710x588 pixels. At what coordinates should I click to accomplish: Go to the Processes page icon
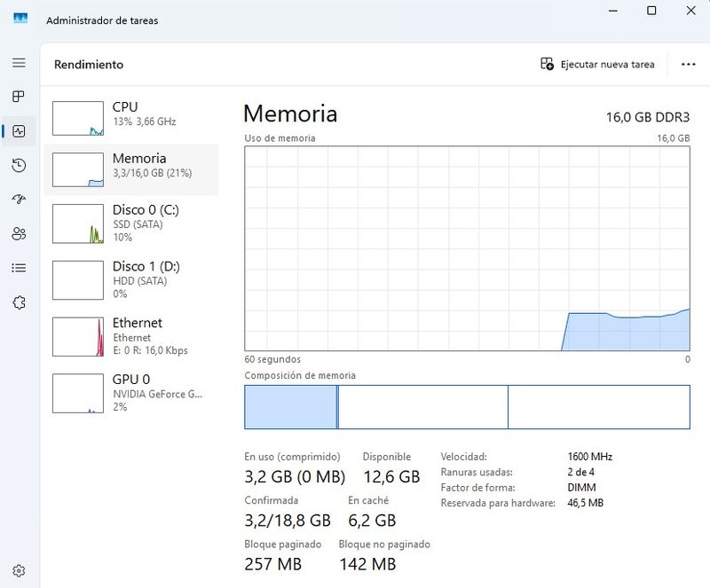(19, 97)
